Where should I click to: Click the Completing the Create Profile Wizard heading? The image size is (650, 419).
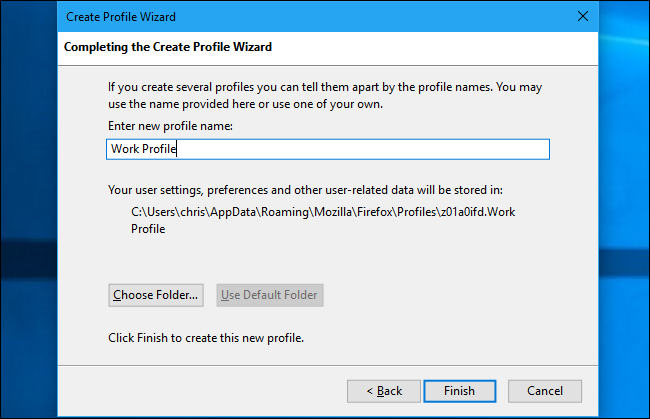pos(168,47)
